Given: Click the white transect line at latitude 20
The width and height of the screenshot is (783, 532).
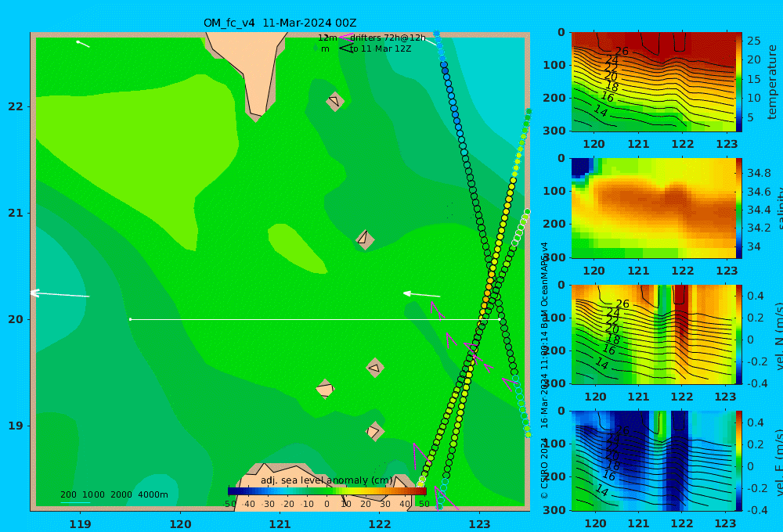Looking at the screenshot, I should (315, 319).
